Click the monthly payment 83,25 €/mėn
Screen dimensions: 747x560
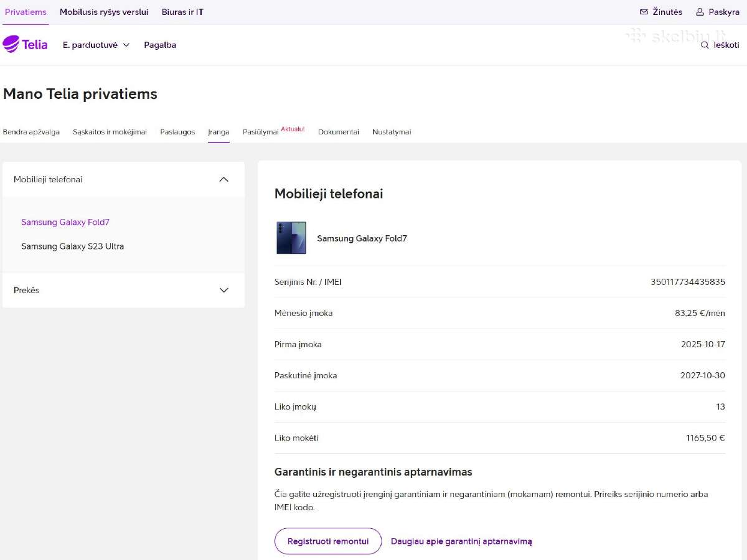(700, 313)
